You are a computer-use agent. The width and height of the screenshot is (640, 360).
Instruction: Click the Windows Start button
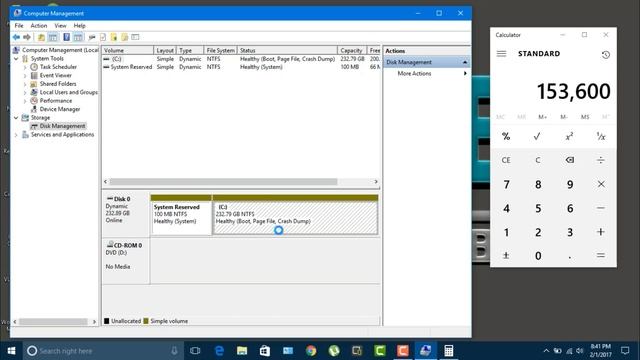(11, 351)
